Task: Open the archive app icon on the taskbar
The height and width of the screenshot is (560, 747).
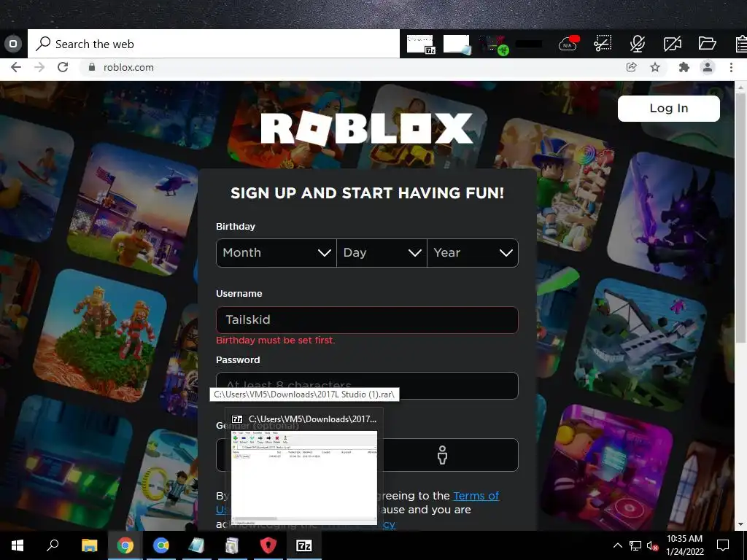Action: pos(232,545)
